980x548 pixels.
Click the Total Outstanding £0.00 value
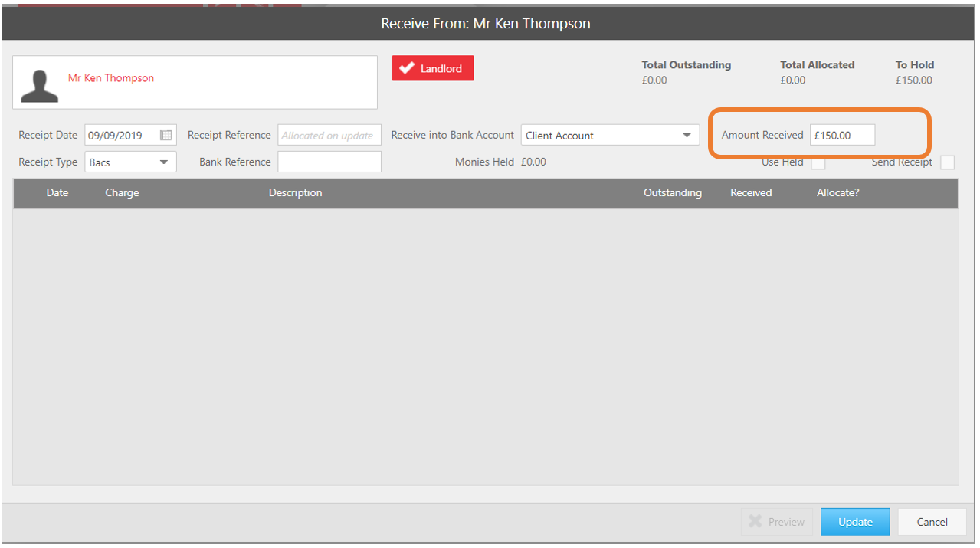coord(654,80)
